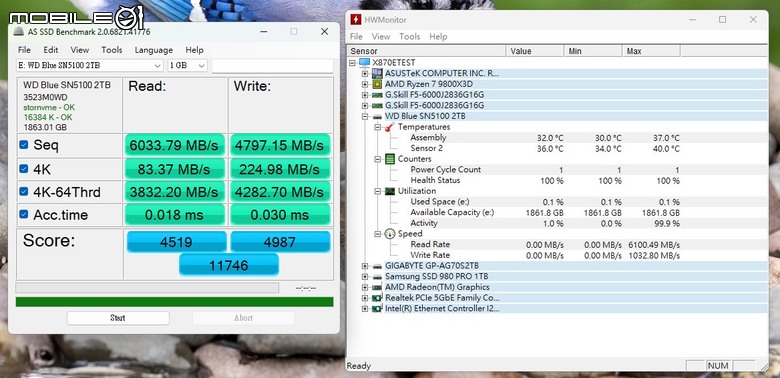Screen dimensions: 780x378
Task: Expand the Samsung SSD 980 PRO 1TB node
Action: click(x=365, y=277)
